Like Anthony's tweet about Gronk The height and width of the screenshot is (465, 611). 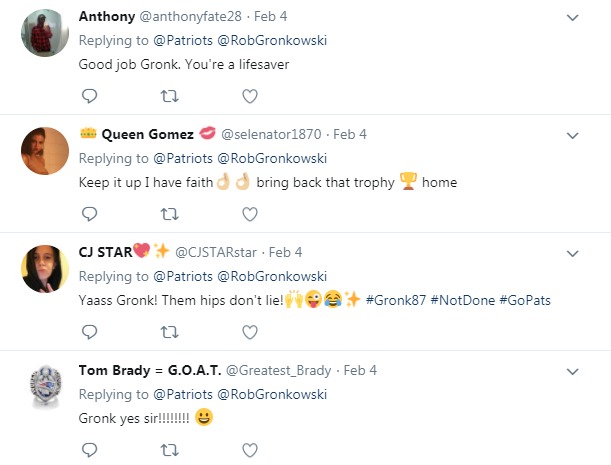(250, 96)
